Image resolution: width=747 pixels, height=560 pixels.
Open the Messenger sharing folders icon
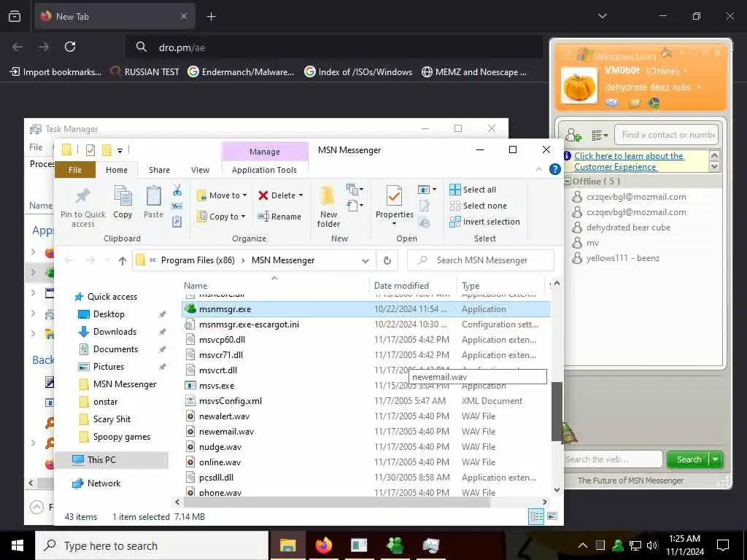634,103
